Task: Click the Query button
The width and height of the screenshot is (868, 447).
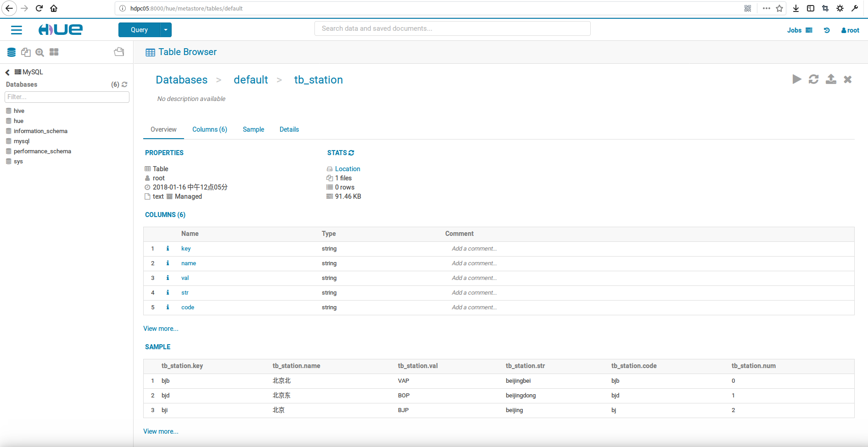Action: (x=139, y=30)
